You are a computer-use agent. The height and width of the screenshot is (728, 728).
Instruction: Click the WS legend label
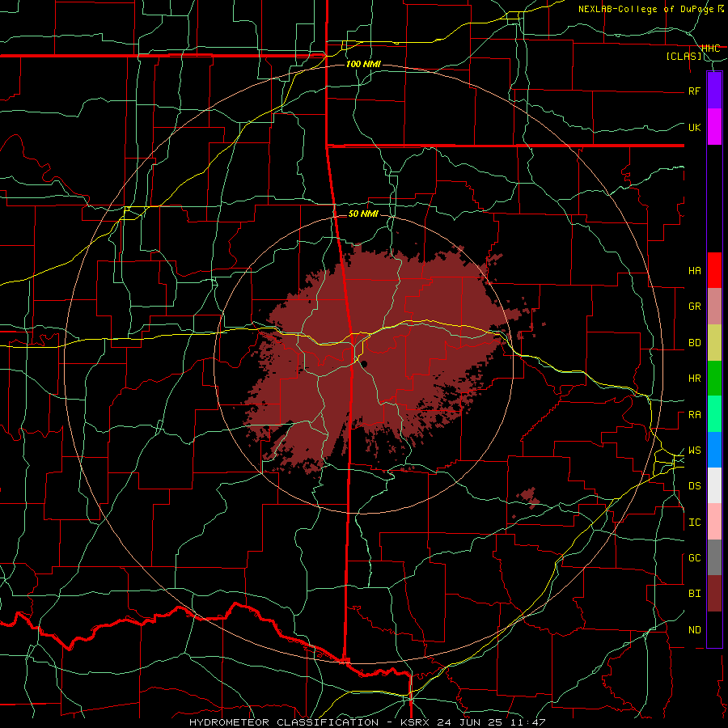pyautogui.click(x=694, y=451)
